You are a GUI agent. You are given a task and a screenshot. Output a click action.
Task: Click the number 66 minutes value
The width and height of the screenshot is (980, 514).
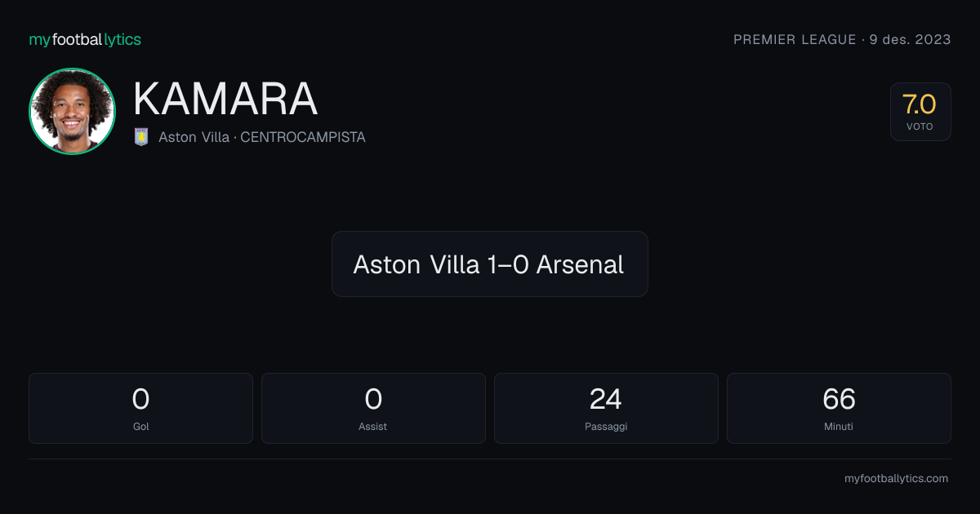point(839,399)
